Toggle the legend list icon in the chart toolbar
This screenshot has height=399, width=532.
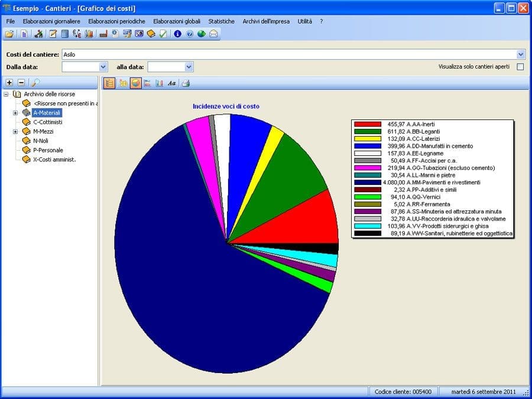point(109,83)
